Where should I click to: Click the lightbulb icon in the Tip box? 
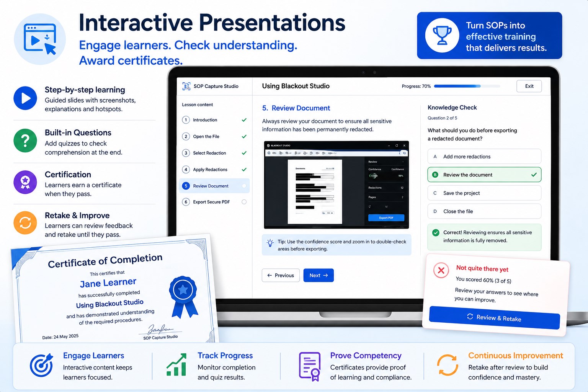coord(270,243)
